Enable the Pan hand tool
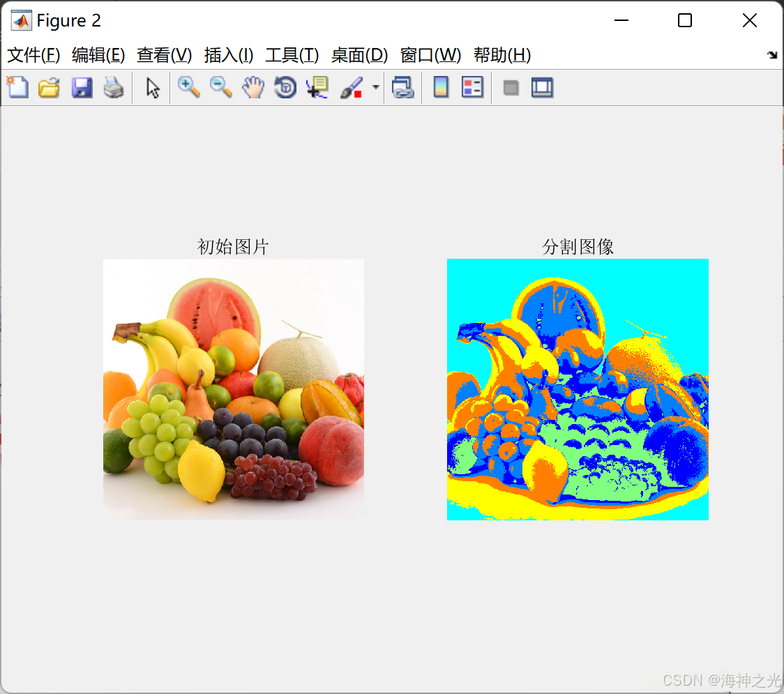Screen dimensions: 784x694 click(253, 87)
